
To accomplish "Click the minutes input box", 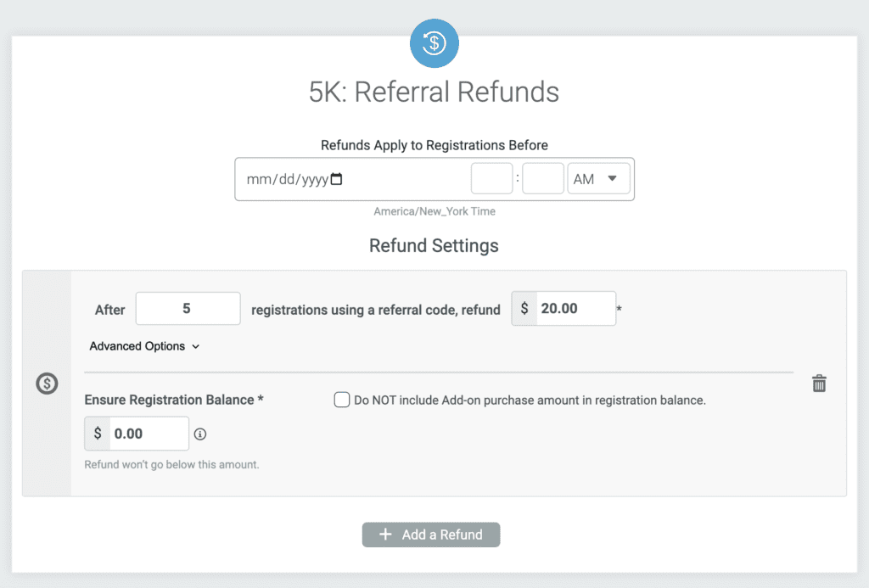I will [x=543, y=178].
